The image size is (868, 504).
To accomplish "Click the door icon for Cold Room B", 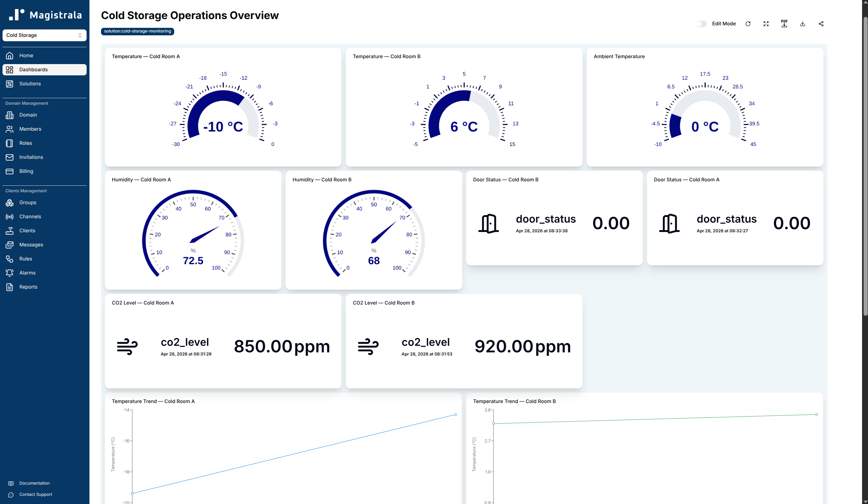I will tap(488, 224).
